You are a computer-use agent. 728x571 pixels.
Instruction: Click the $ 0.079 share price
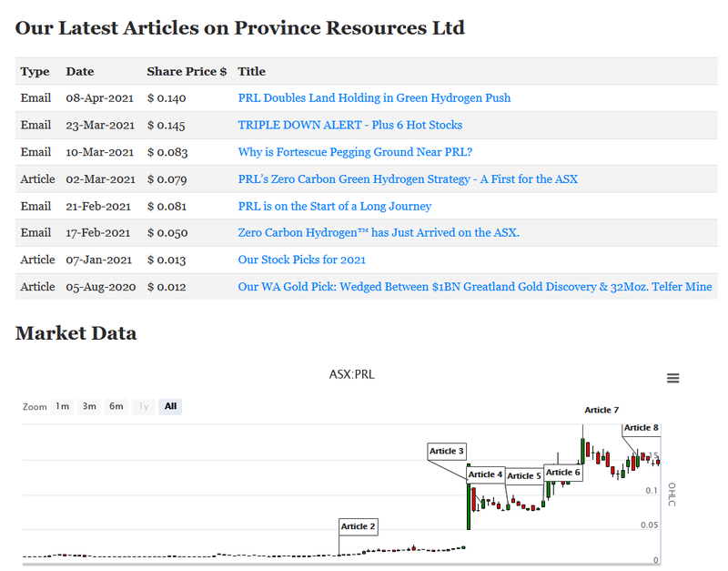(167, 179)
